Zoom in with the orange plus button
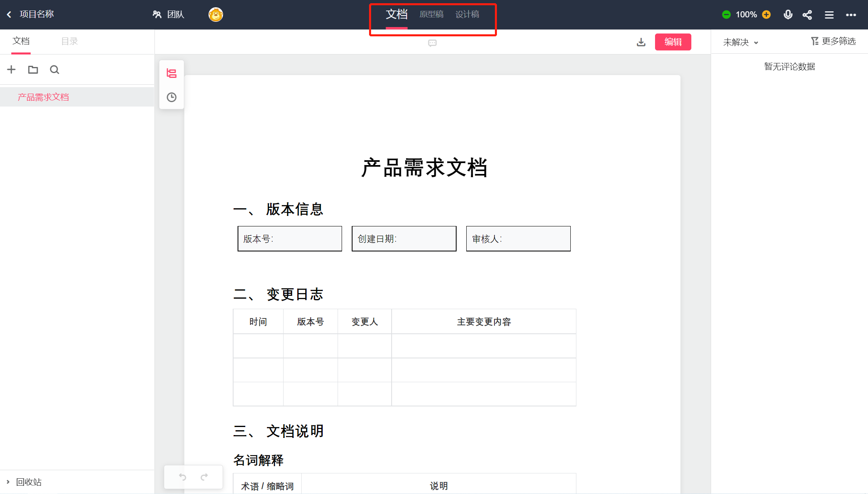 point(766,15)
